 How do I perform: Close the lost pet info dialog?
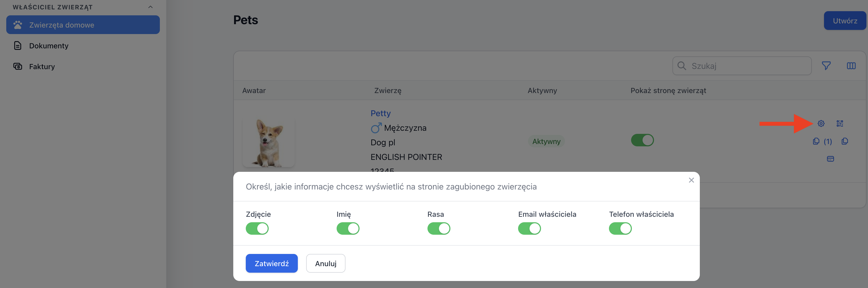tap(691, 180)
